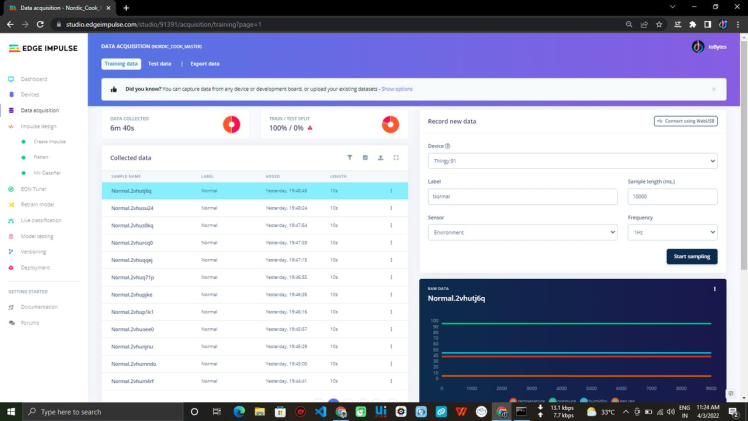Open the filter icon in Collected data
The height and width of the screenshot is (421, 748).
(350, 157)
